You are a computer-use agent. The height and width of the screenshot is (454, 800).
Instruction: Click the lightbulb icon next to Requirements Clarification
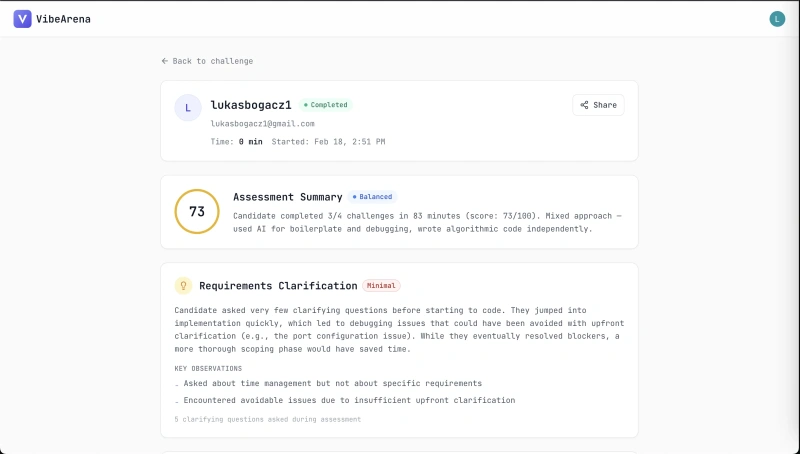click(x=183, y=286)
